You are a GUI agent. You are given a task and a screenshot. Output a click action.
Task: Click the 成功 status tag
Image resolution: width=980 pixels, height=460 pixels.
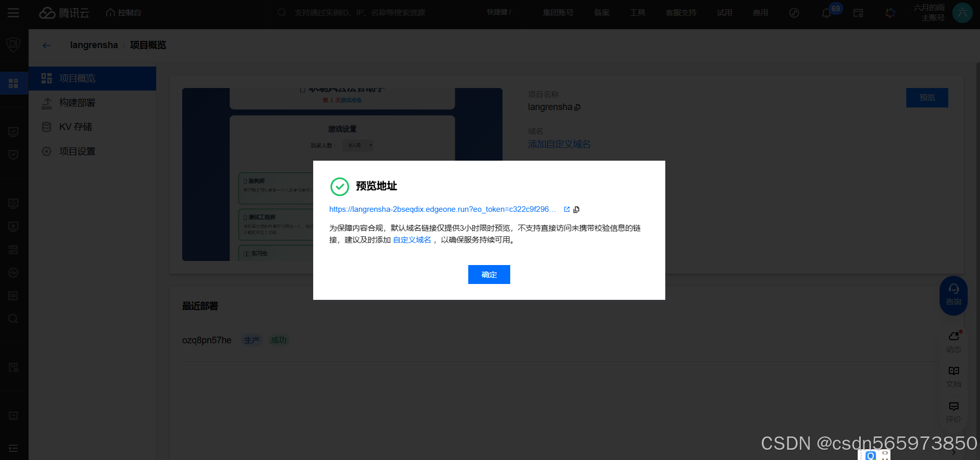(278, 340)
